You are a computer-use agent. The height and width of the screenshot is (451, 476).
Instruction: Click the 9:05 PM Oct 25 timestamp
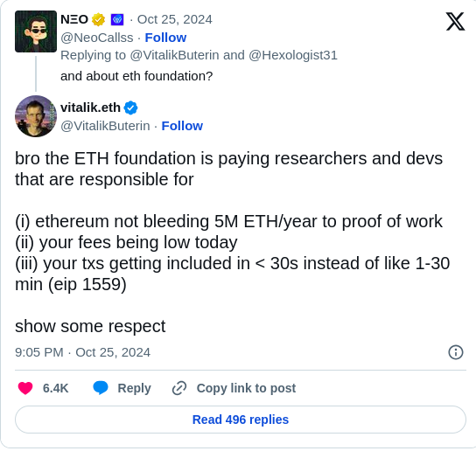[82, 352]
